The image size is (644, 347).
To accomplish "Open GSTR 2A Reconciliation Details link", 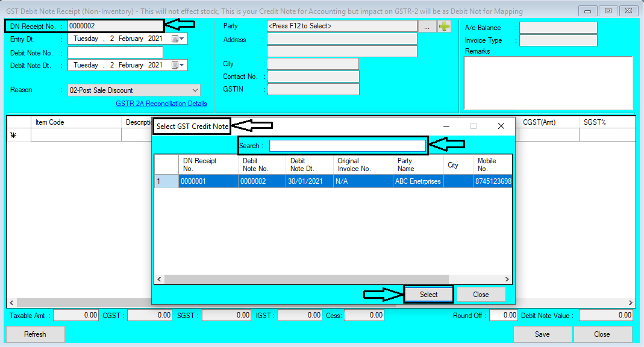I will pyautogui.click(x=161, y=103).
